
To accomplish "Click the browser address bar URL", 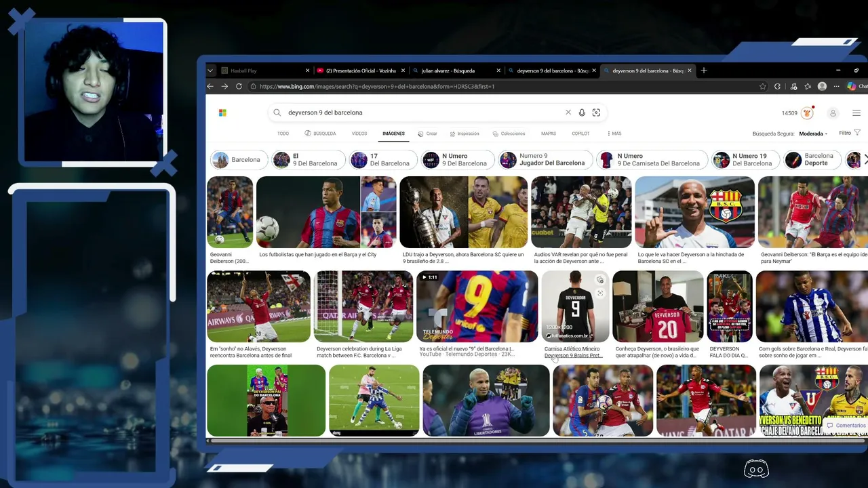I will tap(377, 86).
